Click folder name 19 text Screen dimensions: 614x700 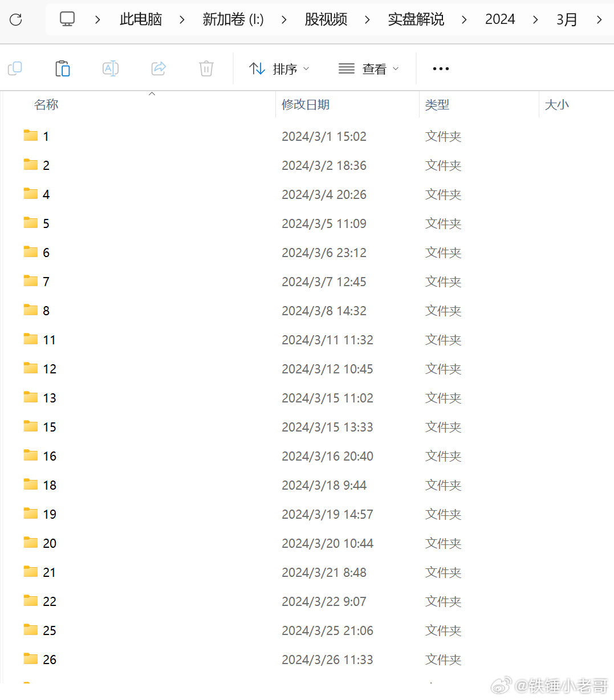pos(50,514)
